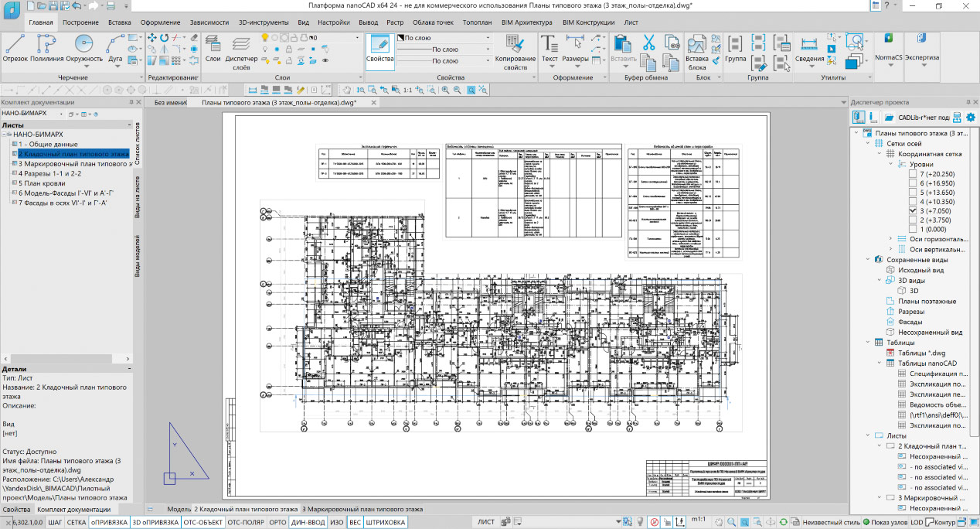The image size is (980, 529).
Task: Check level 6 (+16.950)
Action: click(x=913, y=185)
